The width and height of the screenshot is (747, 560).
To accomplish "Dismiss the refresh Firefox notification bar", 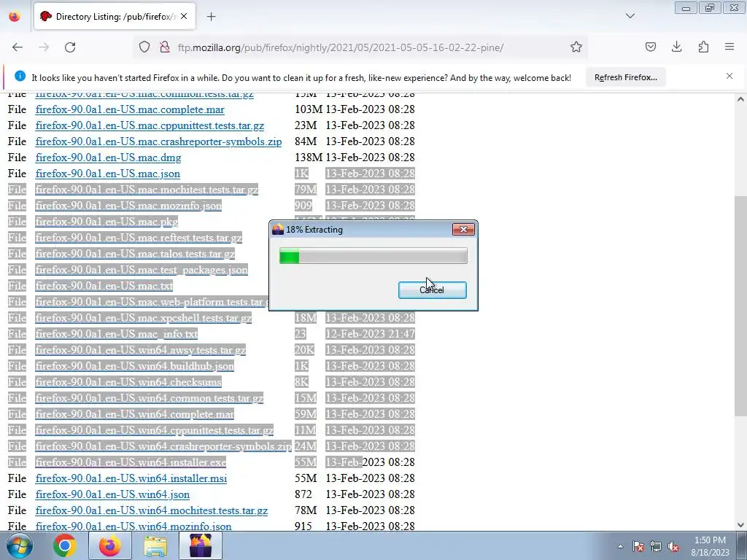I will click(x=729, y=76).
